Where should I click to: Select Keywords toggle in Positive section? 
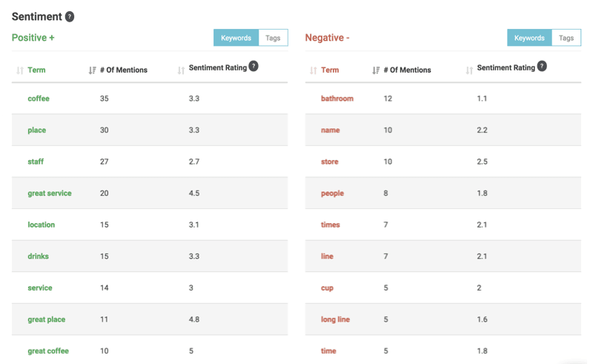pyautogui.click(x=236, y=38)
